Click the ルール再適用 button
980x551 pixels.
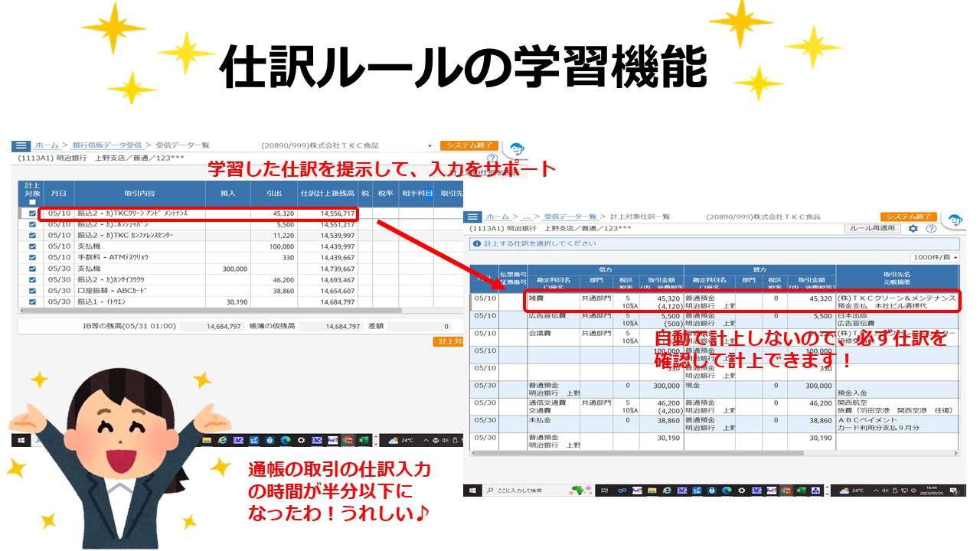pyautogui.click(x=871, y=229)
